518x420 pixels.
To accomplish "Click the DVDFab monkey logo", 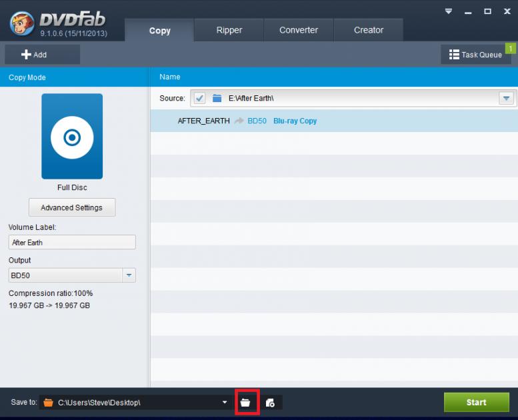I will [21, 23].
